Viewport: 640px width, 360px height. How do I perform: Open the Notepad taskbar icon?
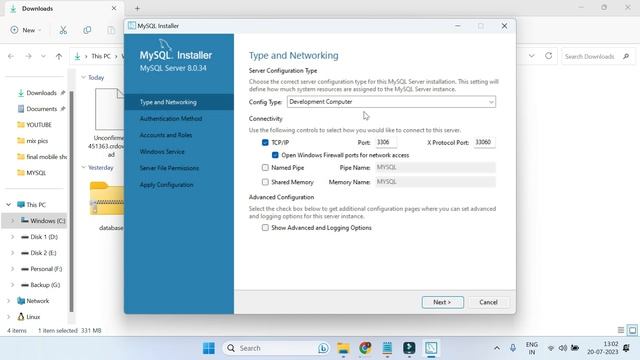click(x=387, y=348)
